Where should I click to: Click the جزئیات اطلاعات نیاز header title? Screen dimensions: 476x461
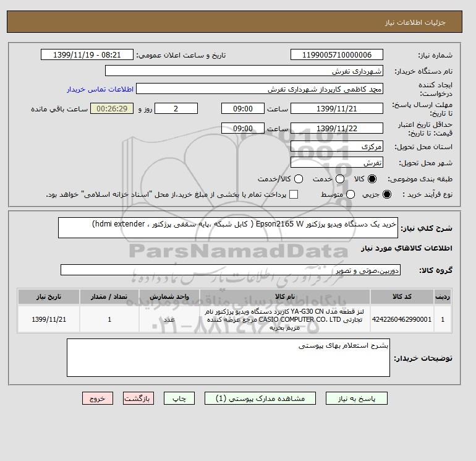tap(415, 22)
